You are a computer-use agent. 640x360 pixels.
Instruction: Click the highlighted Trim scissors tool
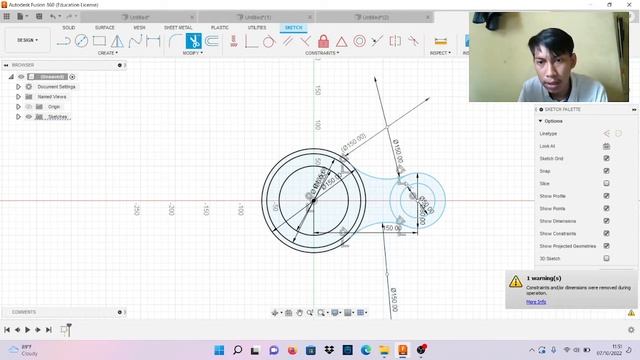(x=193, y=41)
